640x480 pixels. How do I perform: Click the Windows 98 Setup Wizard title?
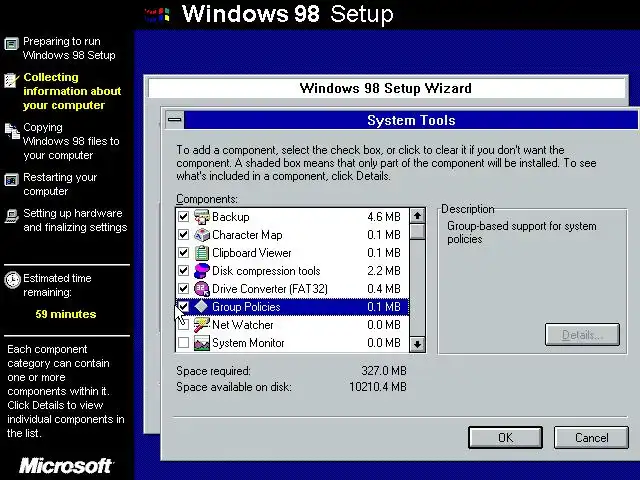(x=385, y=88)
